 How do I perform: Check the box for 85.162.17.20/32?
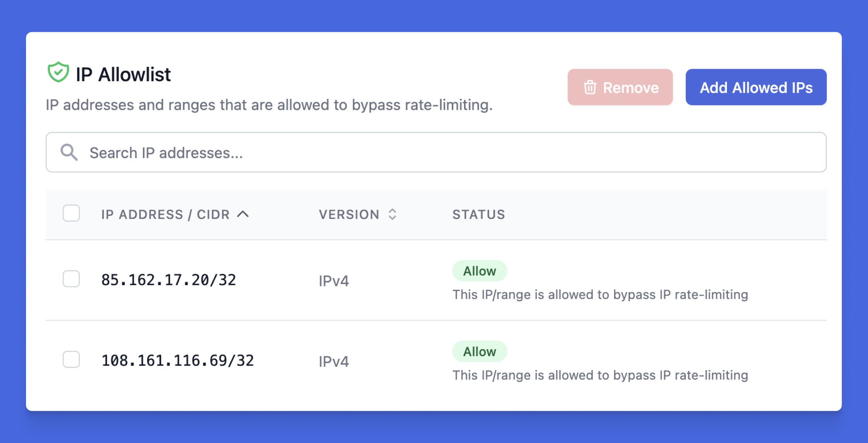point(71,279)
